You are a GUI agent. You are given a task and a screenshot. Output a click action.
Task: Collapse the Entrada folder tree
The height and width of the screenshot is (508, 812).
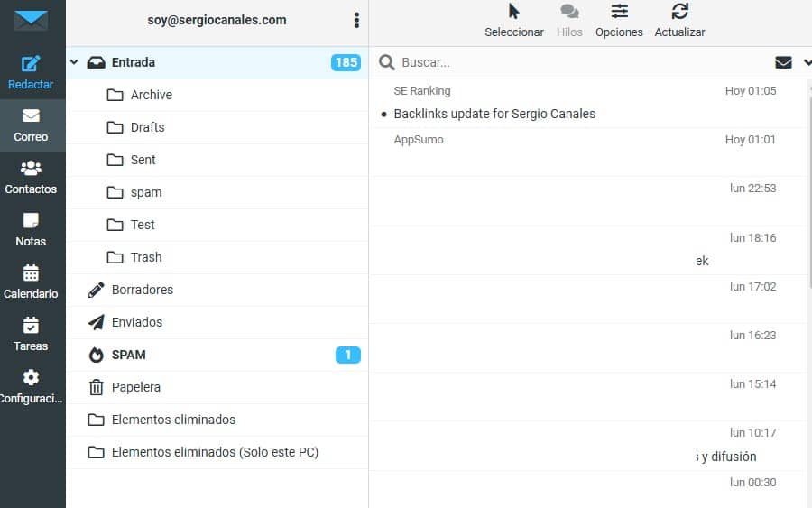(74, 62)
